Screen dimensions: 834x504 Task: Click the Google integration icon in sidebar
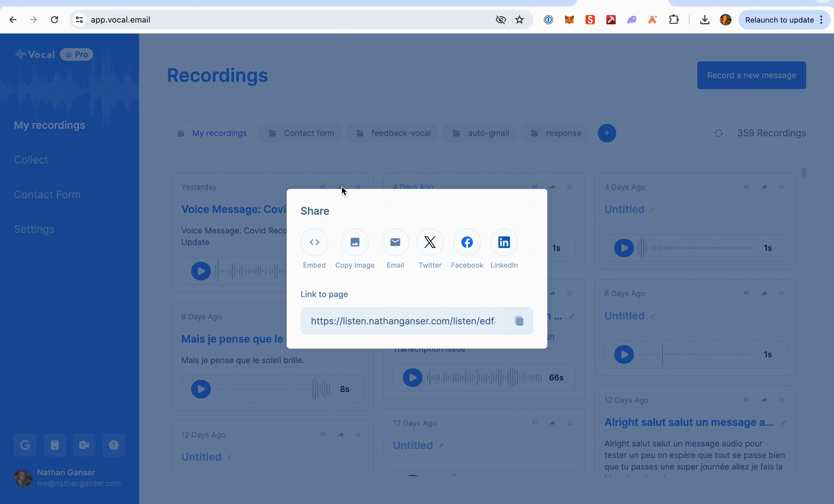(x=25, y=445)
